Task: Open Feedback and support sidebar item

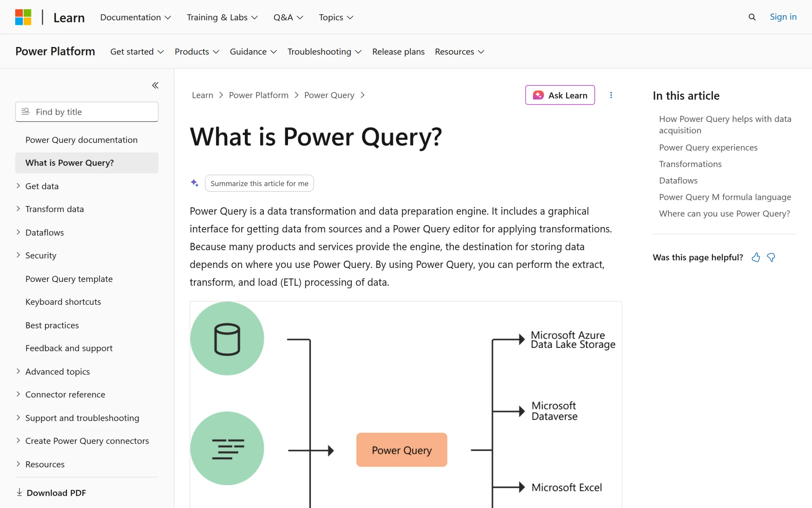Action: pos(69,348)
